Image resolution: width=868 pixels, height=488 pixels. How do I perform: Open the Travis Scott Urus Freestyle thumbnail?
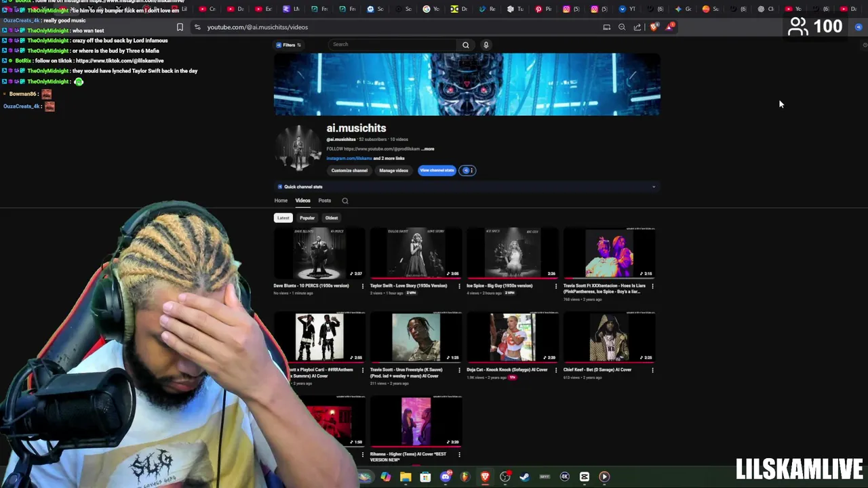click(x=416, y=338)
